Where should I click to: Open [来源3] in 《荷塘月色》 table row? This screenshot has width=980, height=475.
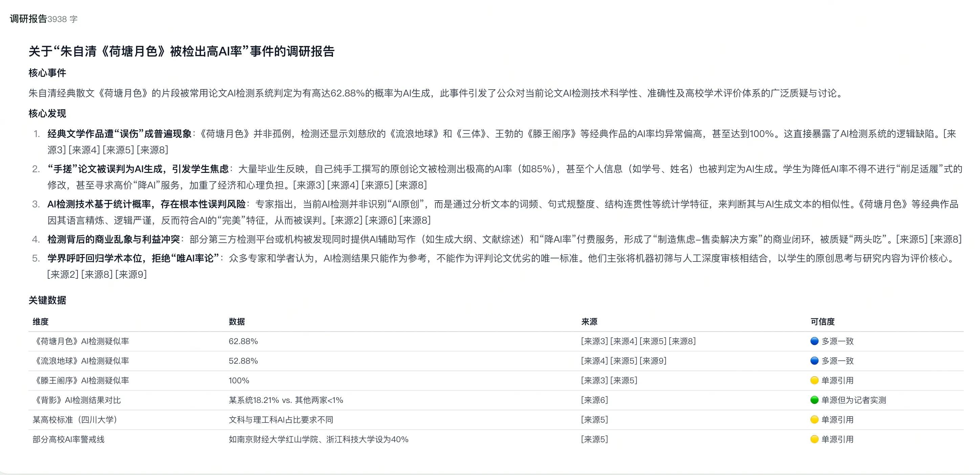pos(595,341)
